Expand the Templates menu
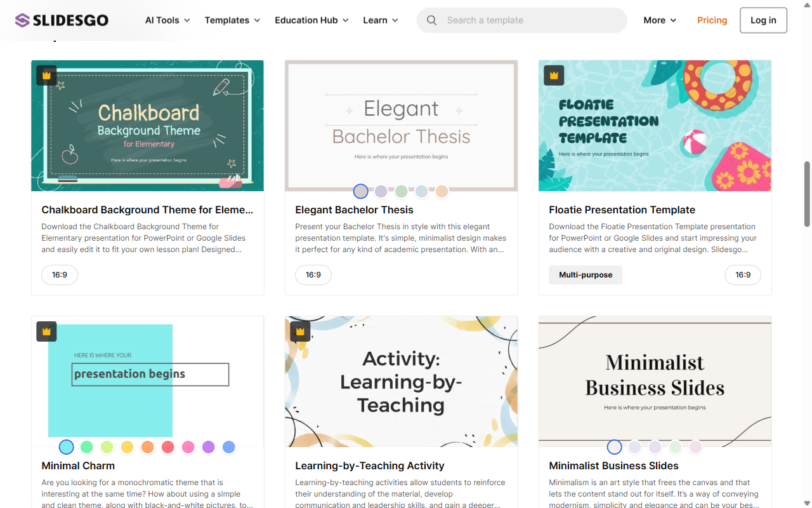The height and width of the screenshot is (508, 812). click(x=232, y=20)
